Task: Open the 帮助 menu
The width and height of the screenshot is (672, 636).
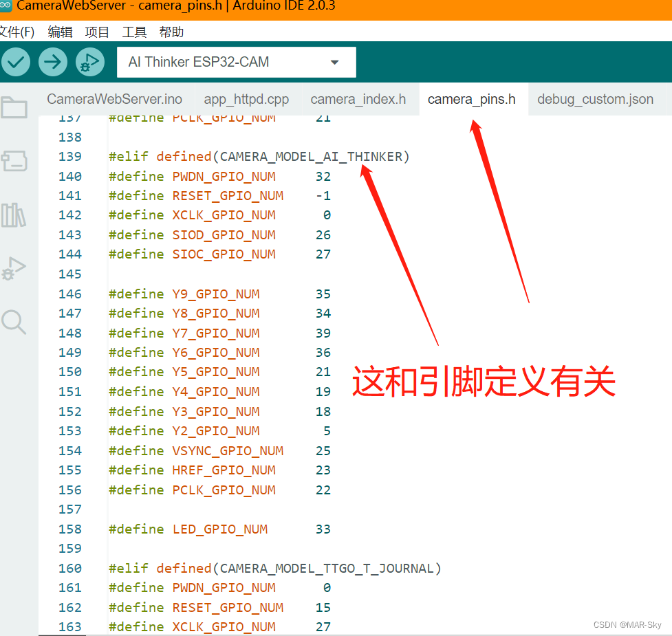Action: [x=171, y=32]
